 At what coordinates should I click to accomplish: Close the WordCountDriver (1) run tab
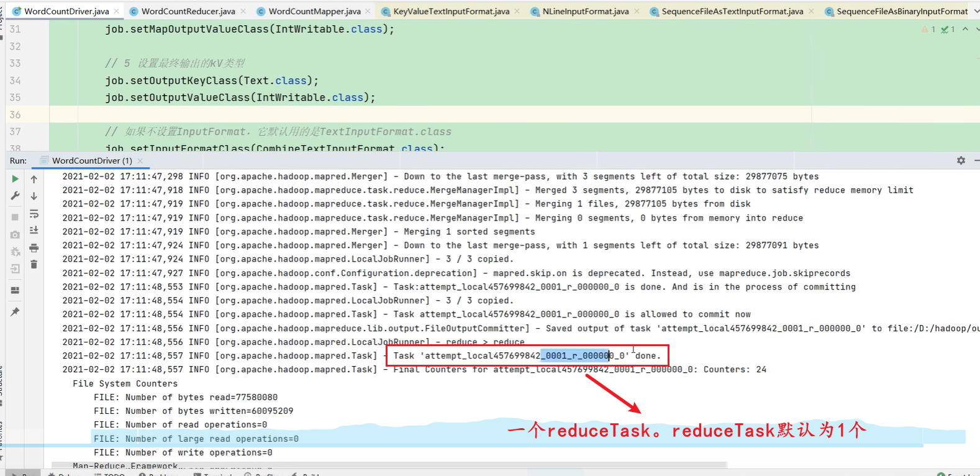(x=140, y=161)
